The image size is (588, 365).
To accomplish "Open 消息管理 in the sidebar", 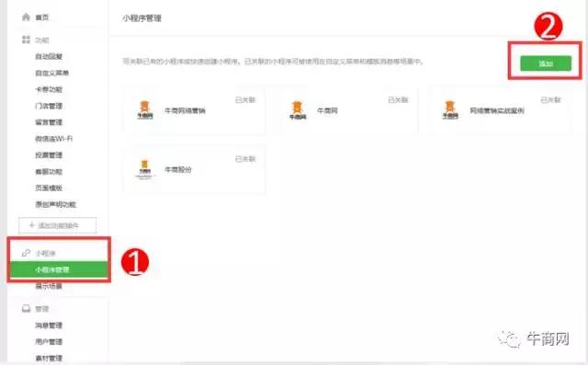I will click(49, 325).
